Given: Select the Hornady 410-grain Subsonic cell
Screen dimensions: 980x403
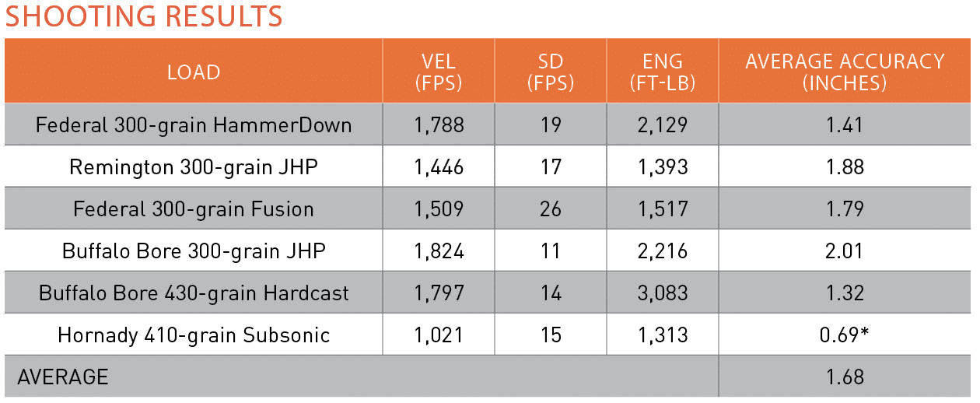Looking at the screenshot, I should click(x=194, y=335).
